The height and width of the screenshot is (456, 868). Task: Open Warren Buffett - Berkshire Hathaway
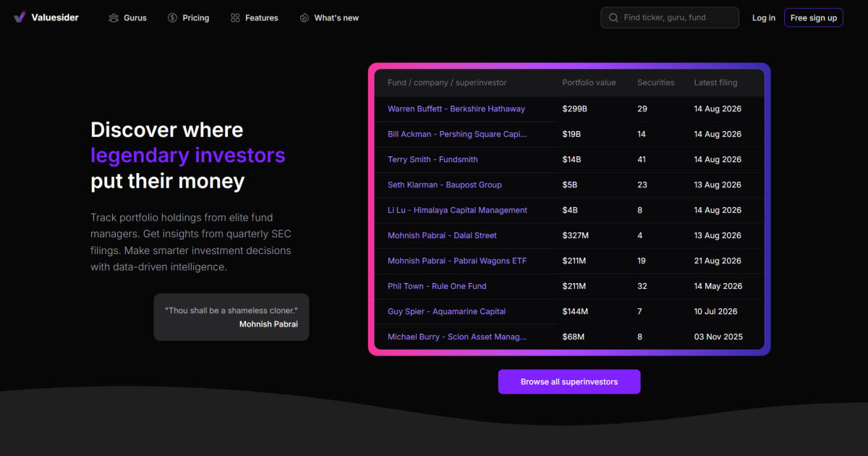pos(456,109)
